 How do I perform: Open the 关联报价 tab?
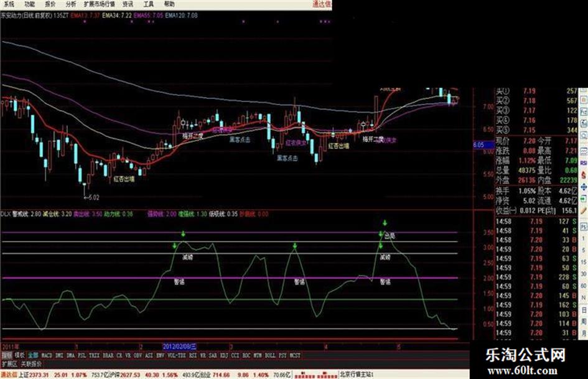click(x=31, y=363)
